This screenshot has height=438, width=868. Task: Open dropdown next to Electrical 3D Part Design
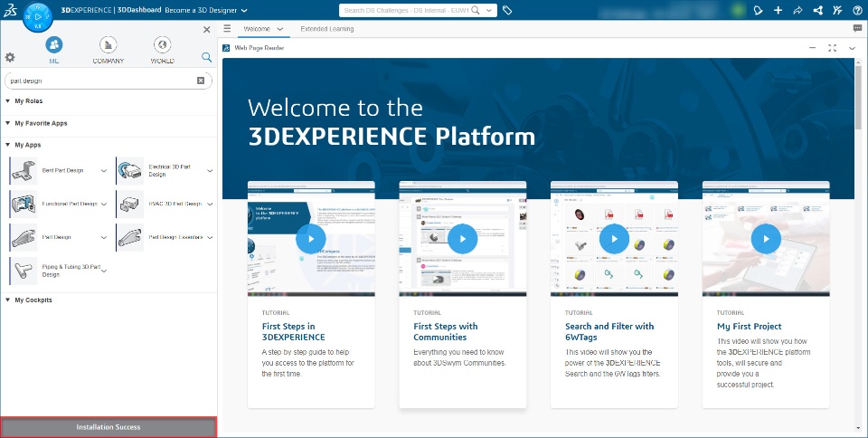(x=210, y=171)
